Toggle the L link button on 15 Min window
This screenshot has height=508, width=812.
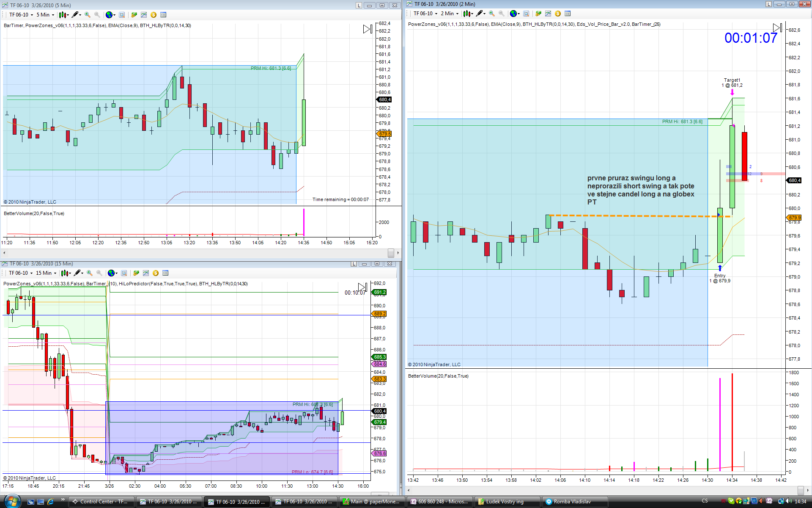(x=354, y=264)
